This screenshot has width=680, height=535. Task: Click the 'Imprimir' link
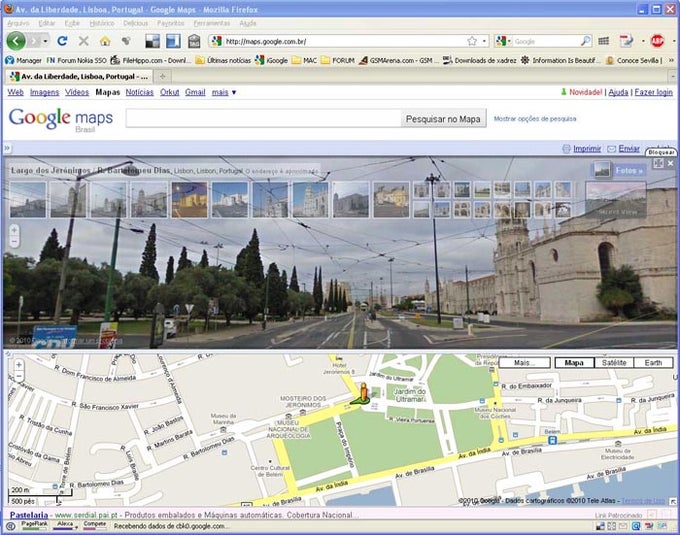pos(587,148)
